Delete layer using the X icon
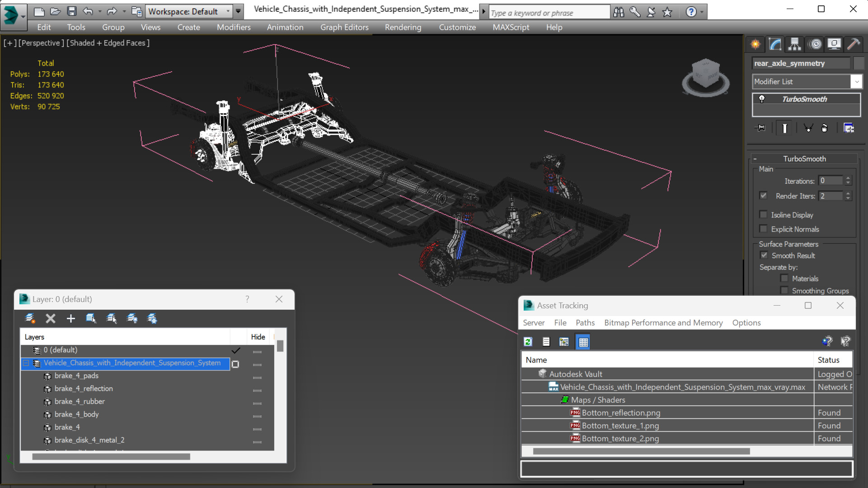 pyautogui.click(x=50, y=318)
